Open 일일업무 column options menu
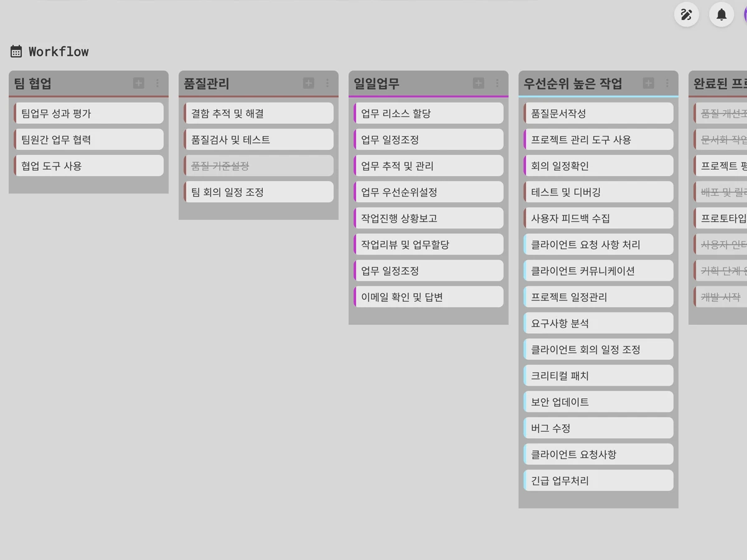 [497, 83]
